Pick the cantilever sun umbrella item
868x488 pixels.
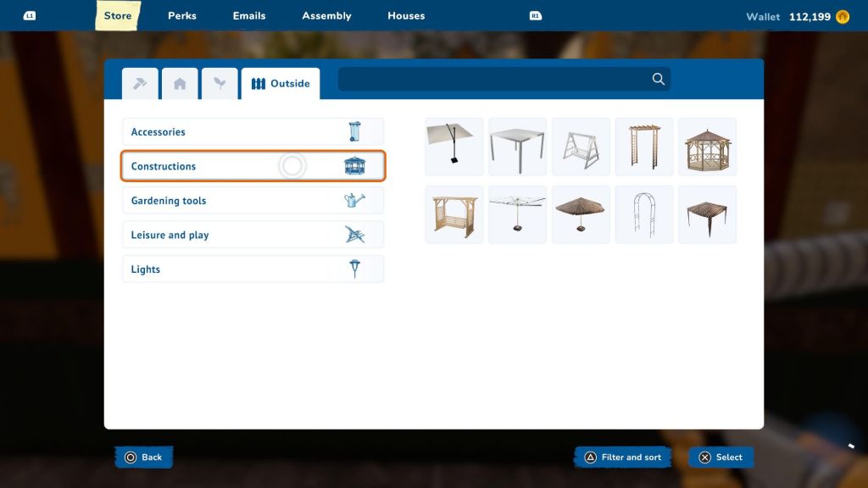tap(454, 147)
